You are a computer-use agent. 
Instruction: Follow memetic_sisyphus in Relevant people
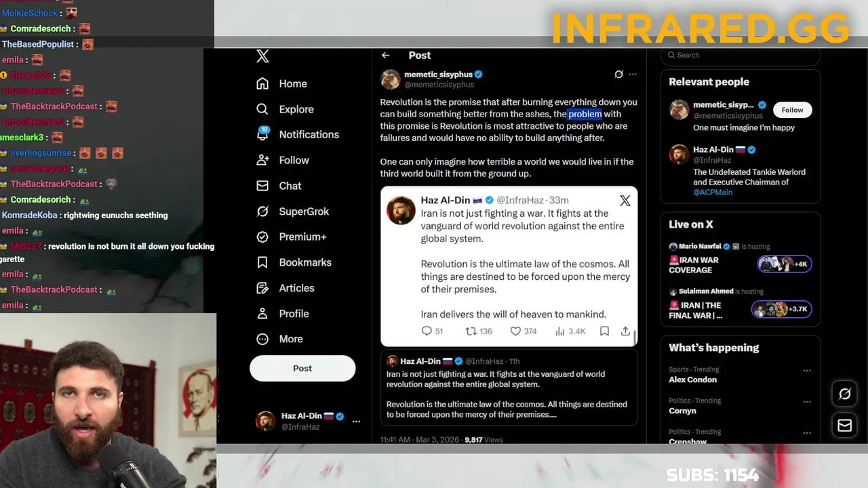pyautogui.click(x=792, y=110)
